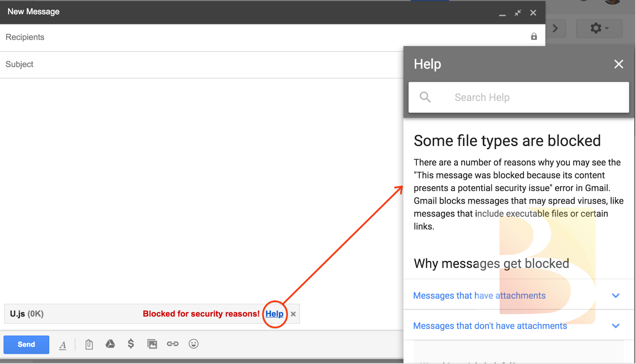Close the New Message window
636x364 pixels.
tap(533, 13)
